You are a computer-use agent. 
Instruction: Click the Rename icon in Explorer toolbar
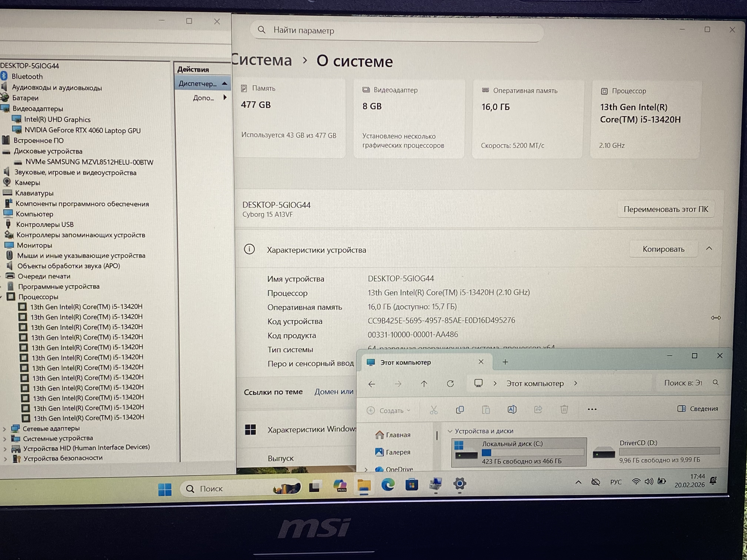click(512, 409)
